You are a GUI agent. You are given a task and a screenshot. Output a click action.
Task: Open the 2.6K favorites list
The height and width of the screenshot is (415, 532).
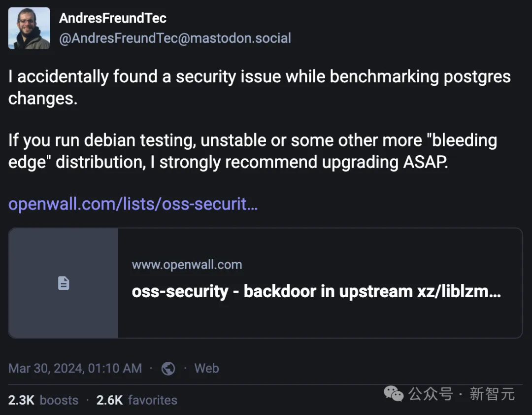(x=136, y=400)
